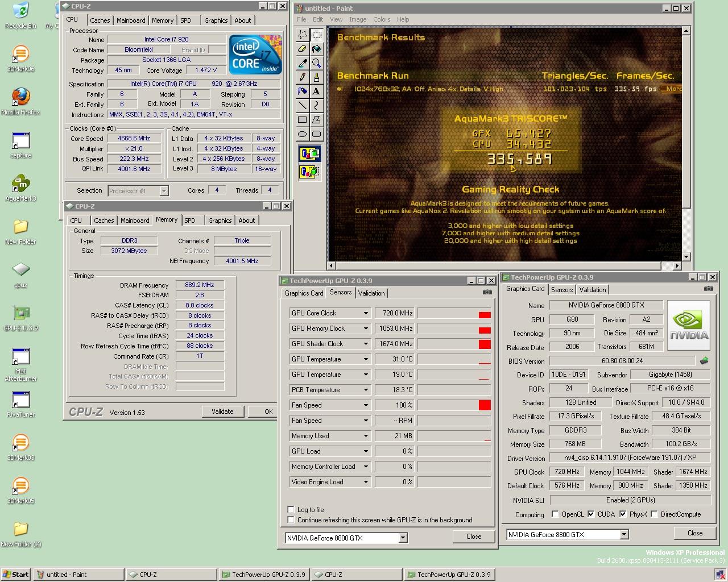Select the Rounded Rectangle tool
728x582 pixels.
316,134
